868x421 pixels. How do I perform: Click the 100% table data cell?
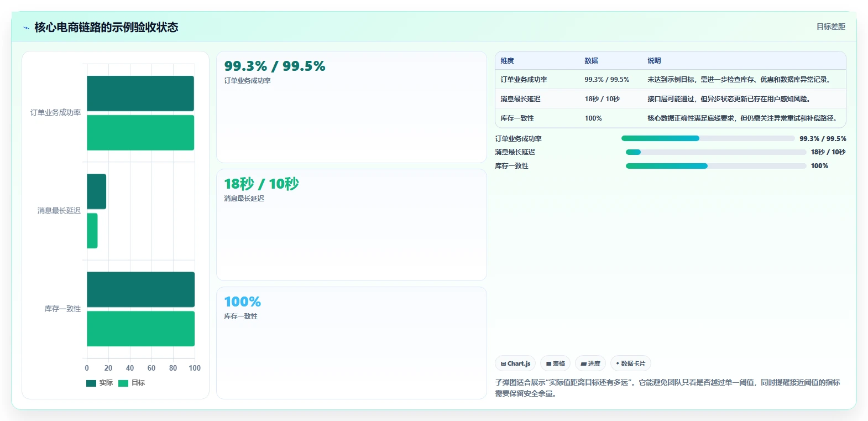(593, 118)
